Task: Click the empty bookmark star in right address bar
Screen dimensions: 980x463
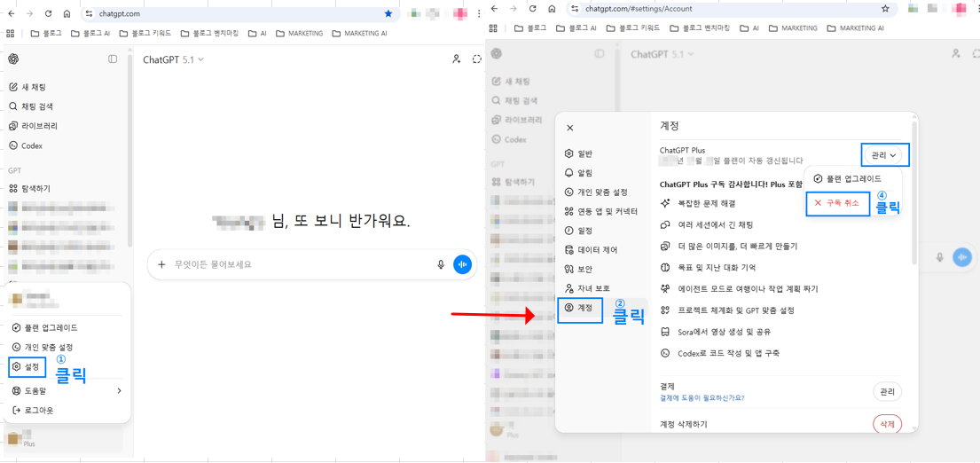Action: (x=885, y=9)
